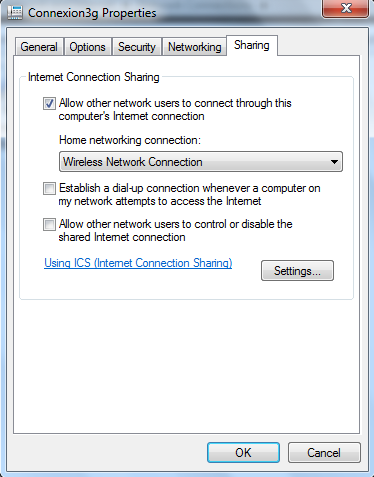Dismiss the dialog with Cancel

pos(324,453)
